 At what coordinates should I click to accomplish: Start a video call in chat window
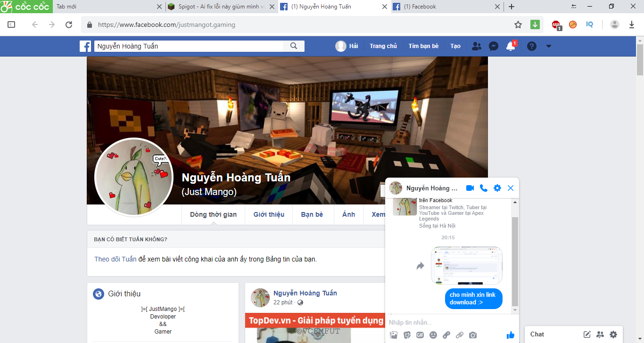[x=470, y=188]
